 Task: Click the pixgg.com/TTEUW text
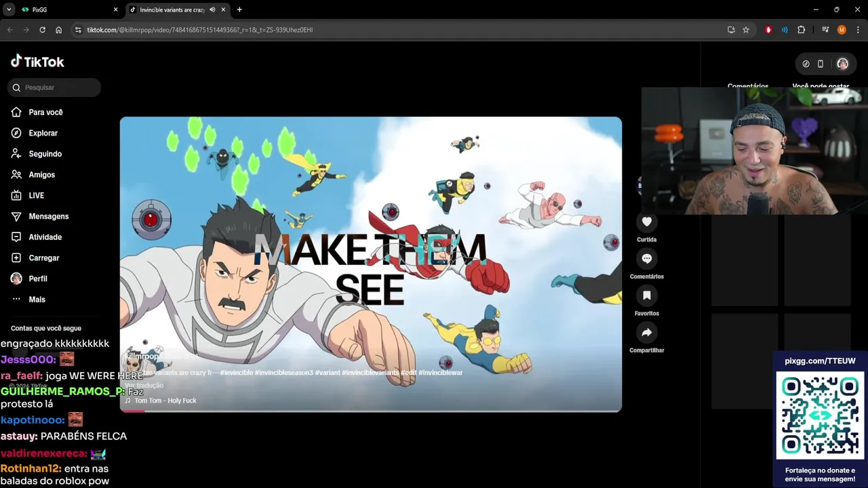tap(821, 361)
